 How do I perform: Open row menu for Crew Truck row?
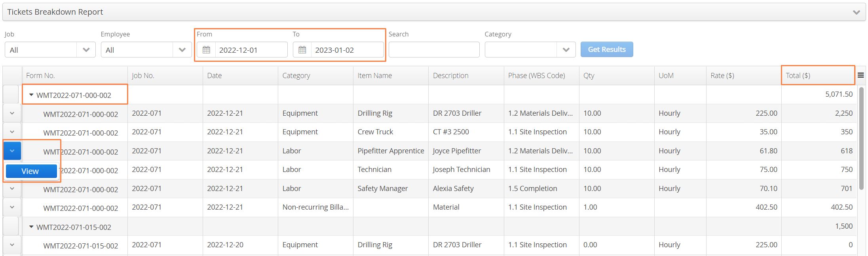(12, 132)
